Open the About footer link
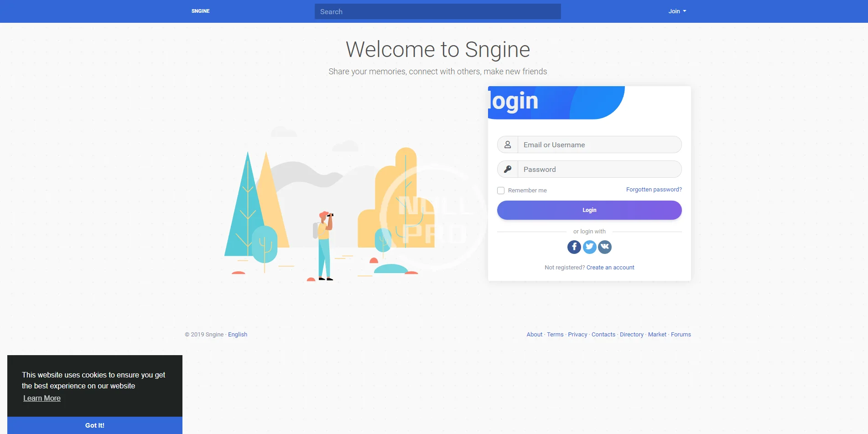868x434 pixels. pos(535,334)
